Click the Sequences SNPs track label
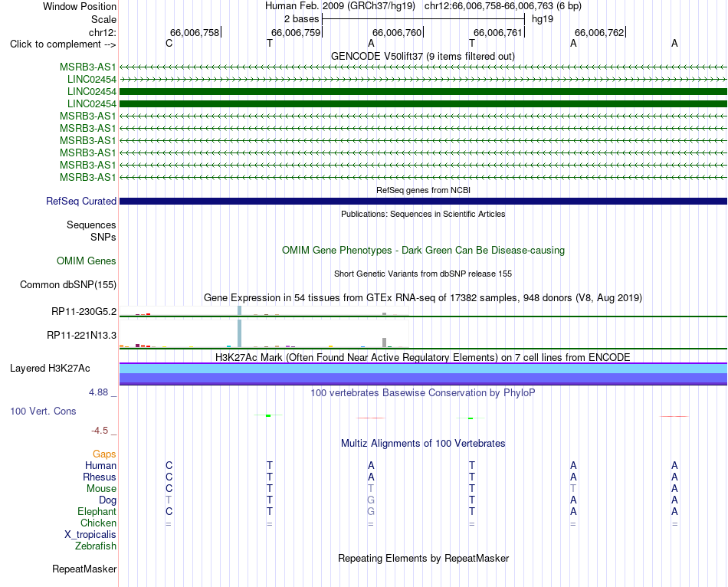Screen dimensions: 728x587 pyautogui.click(x=91, y=231)
